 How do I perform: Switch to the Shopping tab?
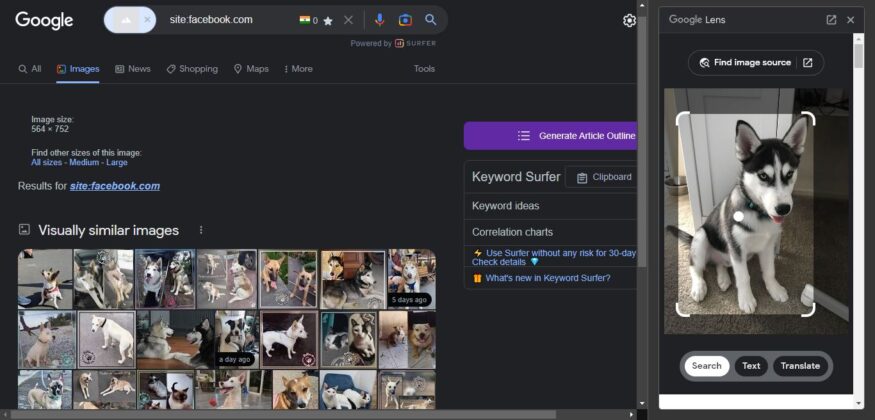(x=192, y=69)
